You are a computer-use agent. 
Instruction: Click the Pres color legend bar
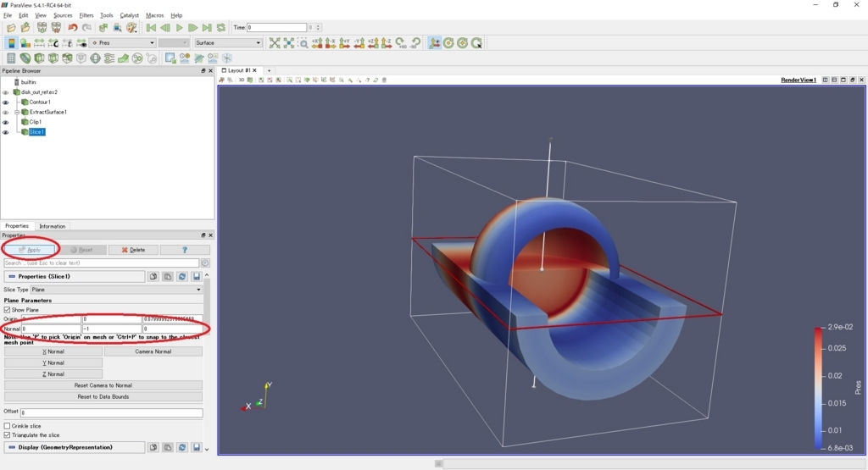click(x=818, y=388)
